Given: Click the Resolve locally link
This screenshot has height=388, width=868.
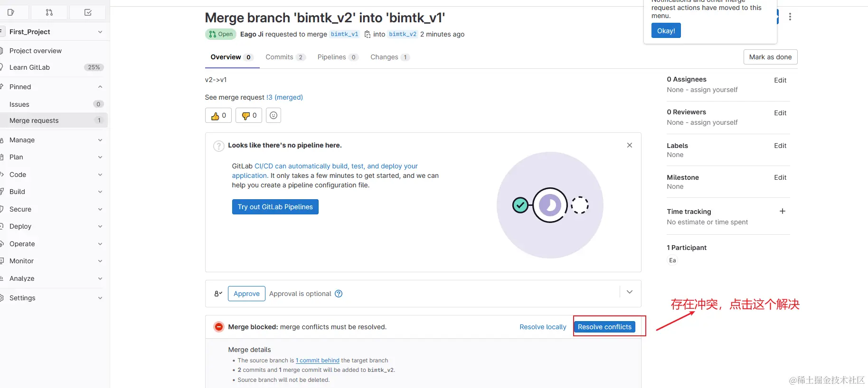Looking at the screenshot, I should [x=543, y=327].
